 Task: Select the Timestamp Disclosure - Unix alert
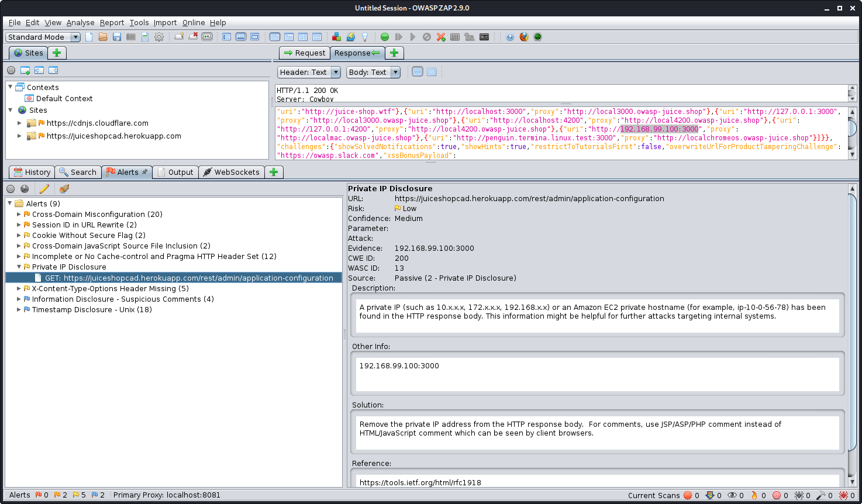[x=92, y=309]
